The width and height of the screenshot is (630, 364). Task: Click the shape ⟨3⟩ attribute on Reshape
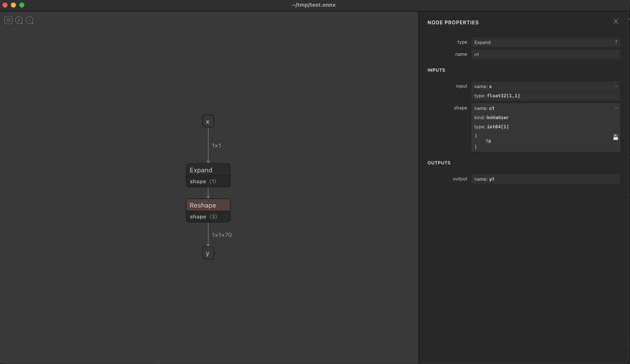(208, 216)
